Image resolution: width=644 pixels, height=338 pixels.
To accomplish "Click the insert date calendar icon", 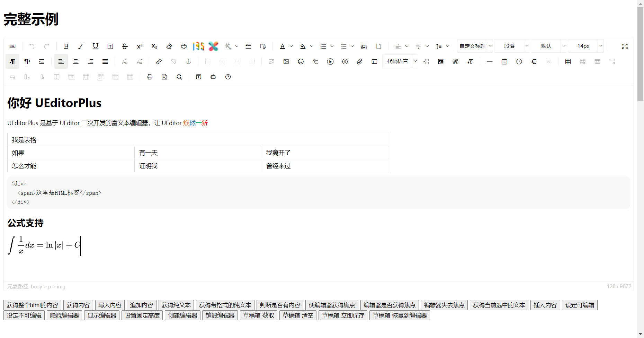I will pyautogui.click(x=504, y=61).
